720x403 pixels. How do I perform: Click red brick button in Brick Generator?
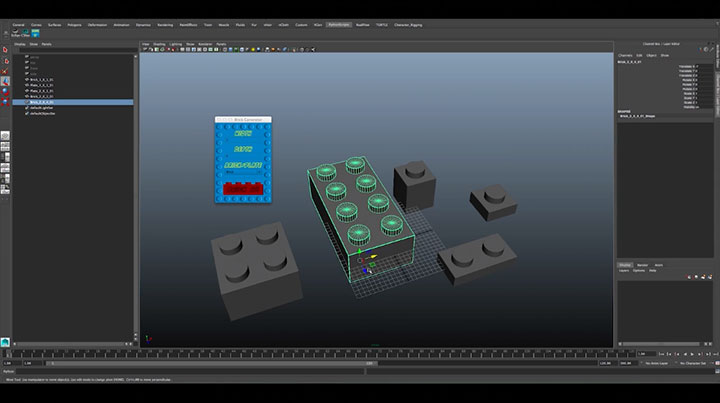click(x=243, y=188)
